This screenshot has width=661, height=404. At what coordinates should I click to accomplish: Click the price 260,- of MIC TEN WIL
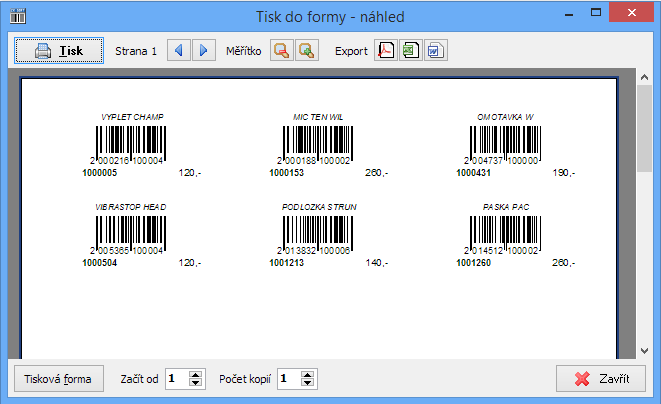377,173
